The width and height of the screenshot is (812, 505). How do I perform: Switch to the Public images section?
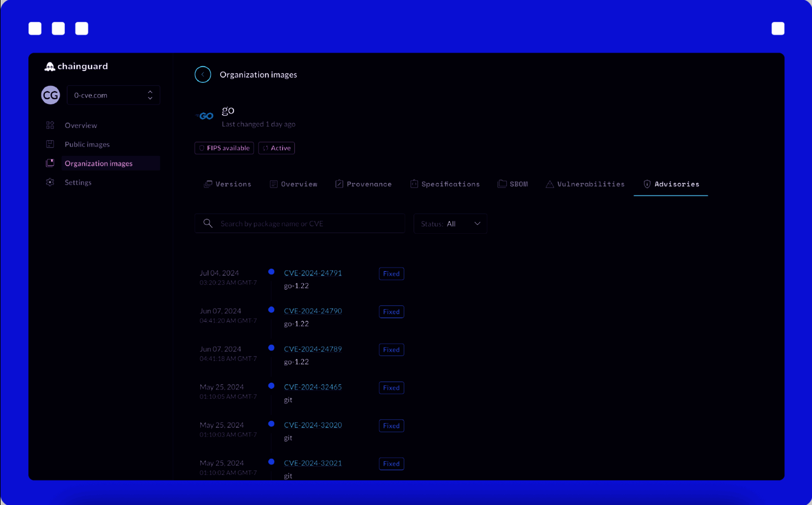[87, 144]
